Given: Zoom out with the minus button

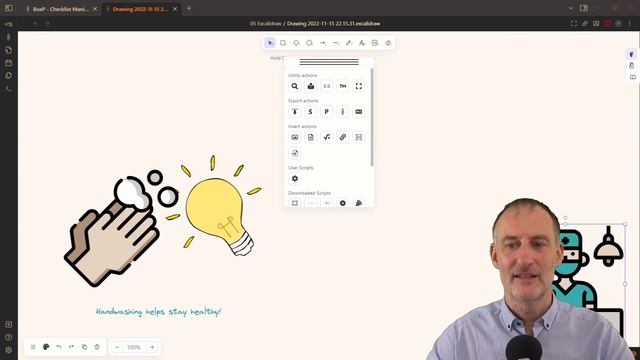Looking at the screenshot, I should [x=117, y=347].
